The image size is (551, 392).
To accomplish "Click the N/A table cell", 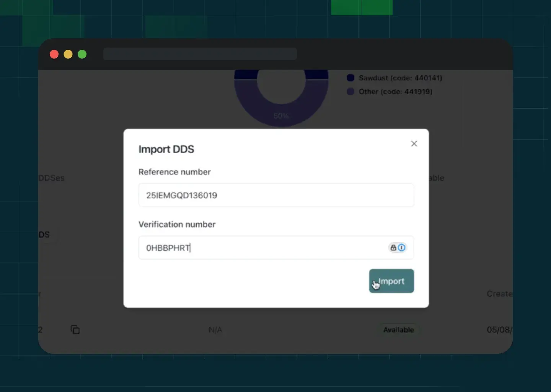I will pos(215,330).
